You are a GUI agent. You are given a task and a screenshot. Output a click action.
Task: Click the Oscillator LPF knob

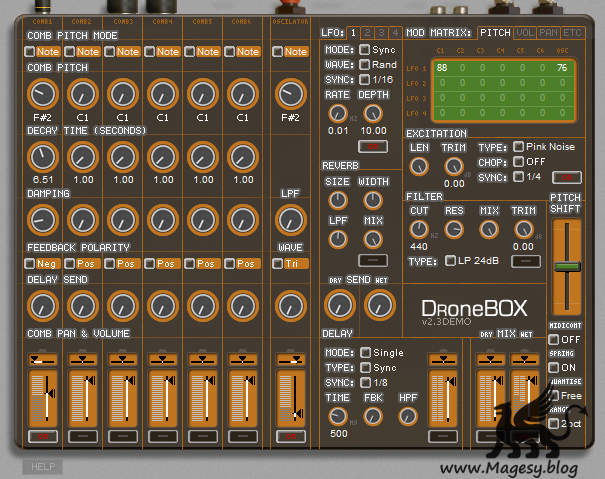291,220
